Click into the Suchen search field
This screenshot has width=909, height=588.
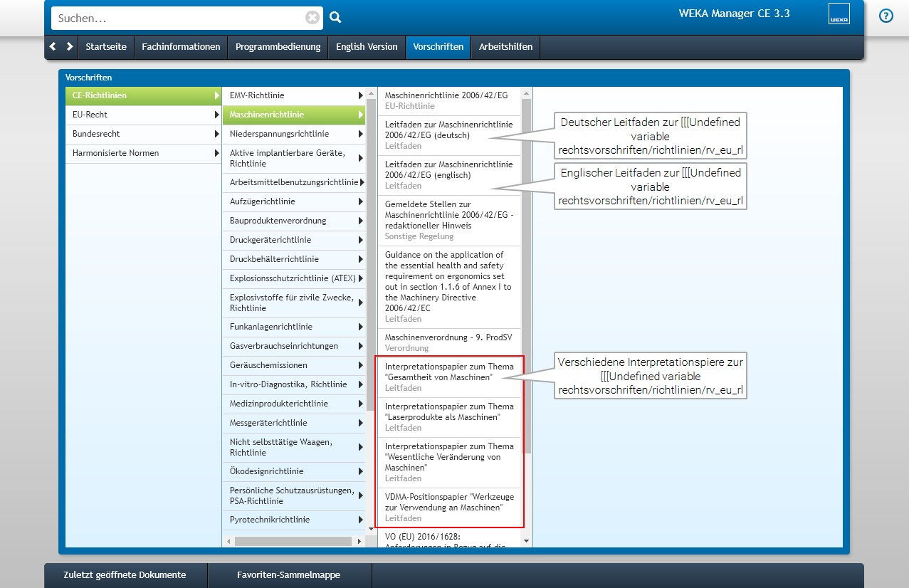tap(178, 19)
